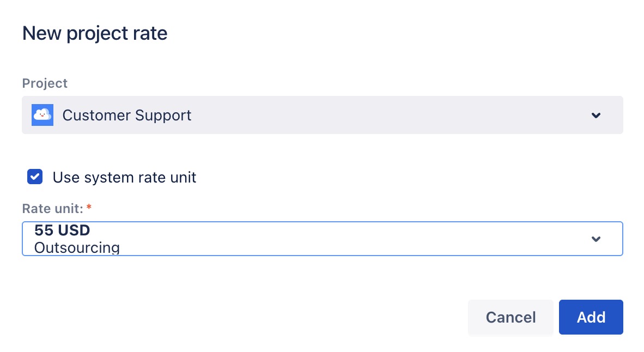The width and height of the screenshot is (644, 352).
Task: Click the "Project" field label
Action: [x=45, y=83]
